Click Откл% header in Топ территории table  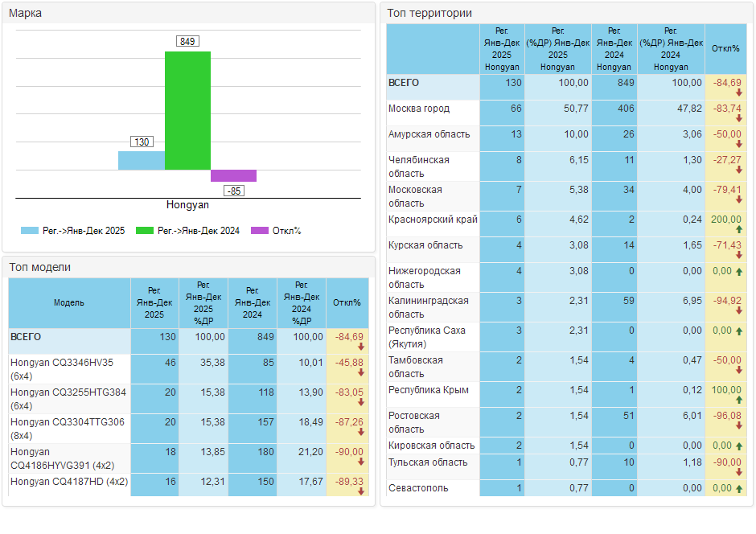tap(725, 48)
